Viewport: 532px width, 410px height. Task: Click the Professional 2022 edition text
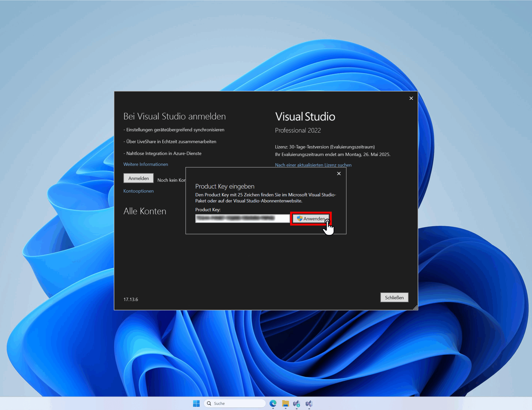click(x=298, y=130)
